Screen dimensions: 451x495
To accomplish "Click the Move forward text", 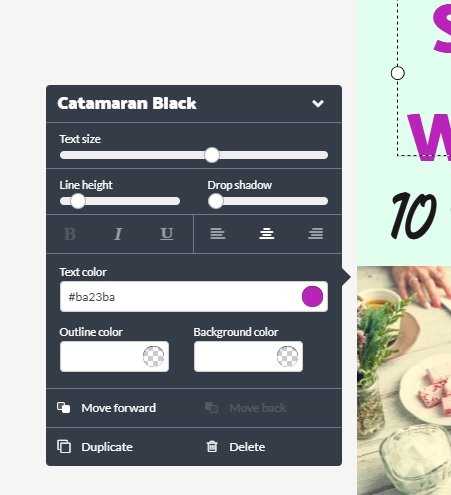I will pos(119,408).
